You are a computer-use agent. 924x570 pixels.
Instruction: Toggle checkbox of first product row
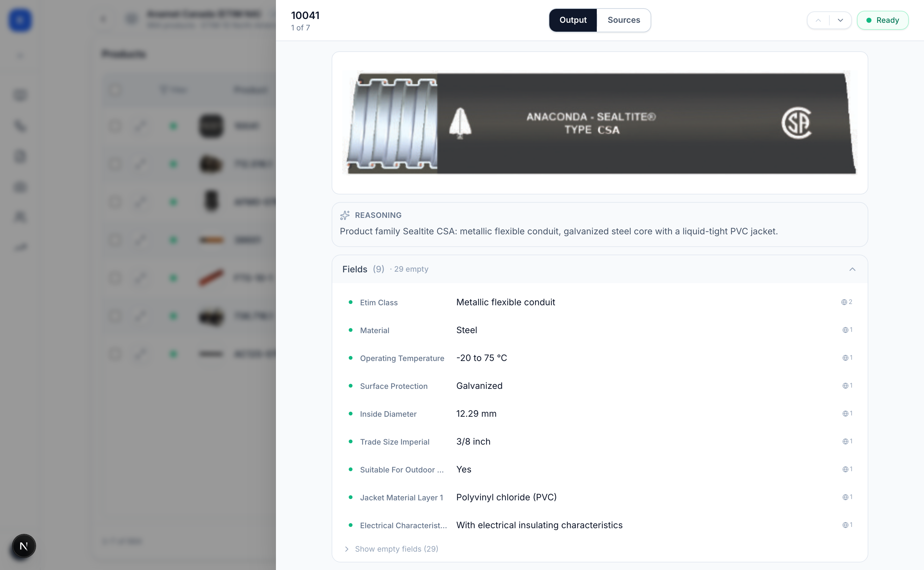(x=115, y=126)
